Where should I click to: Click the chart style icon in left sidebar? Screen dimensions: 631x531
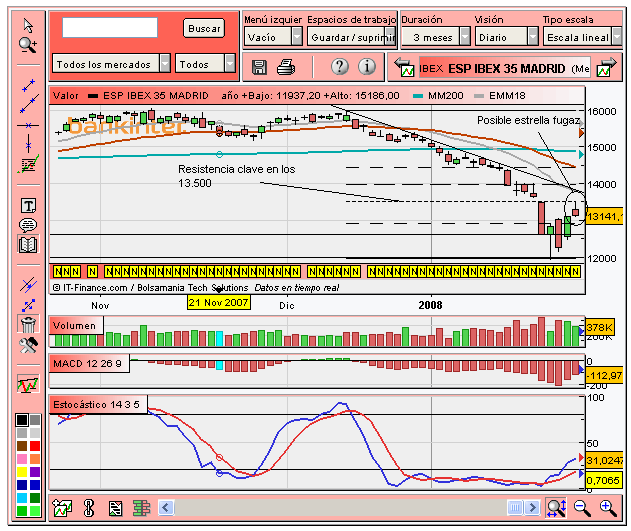(28, 384)
